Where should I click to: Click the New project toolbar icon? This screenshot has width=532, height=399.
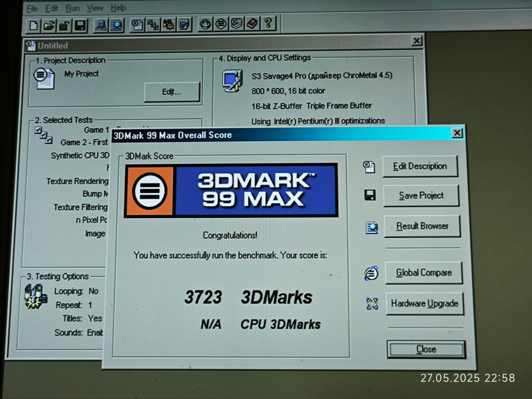[34, 25]
